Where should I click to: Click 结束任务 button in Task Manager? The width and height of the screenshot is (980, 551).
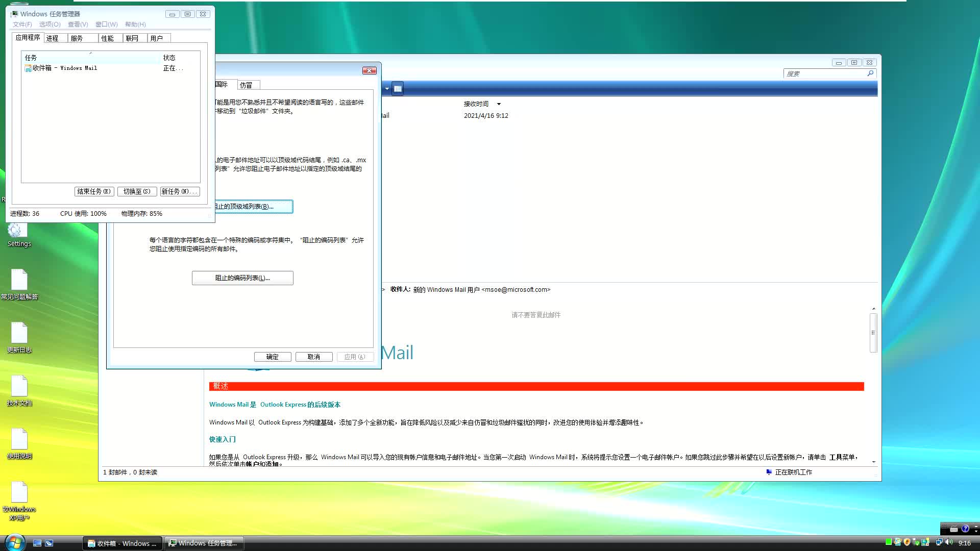pyautogui.click(x=94, y=191)
